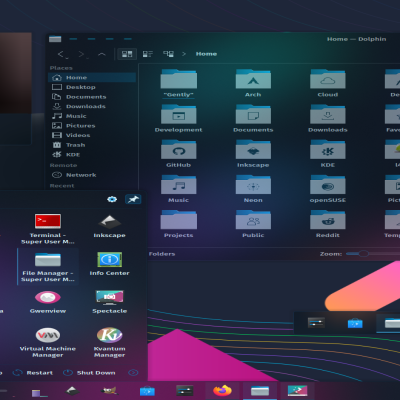Open Trash in the Places panel
Image resolution: width=400 pixels, height=400 pixels.
92,145
